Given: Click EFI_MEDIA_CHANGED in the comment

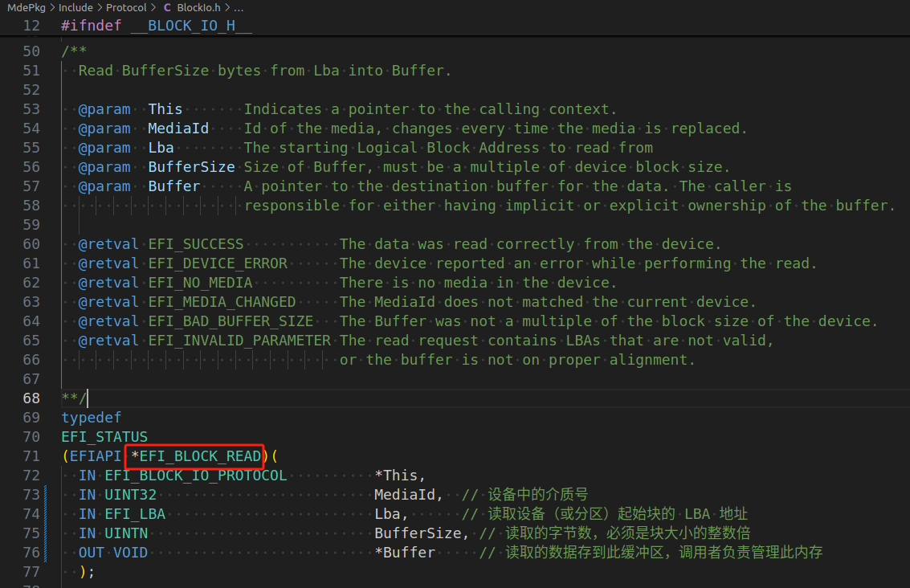Looking at the screenshot, I should (222, 301).
